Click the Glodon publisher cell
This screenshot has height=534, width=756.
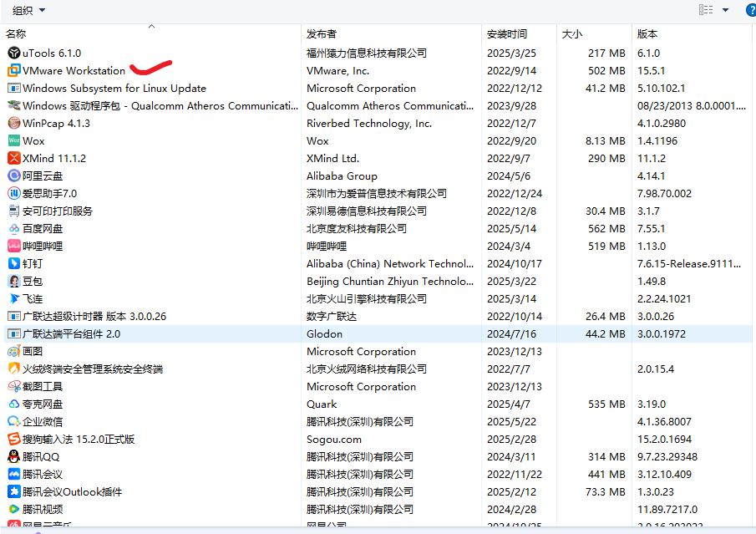(x=324, y=333)
